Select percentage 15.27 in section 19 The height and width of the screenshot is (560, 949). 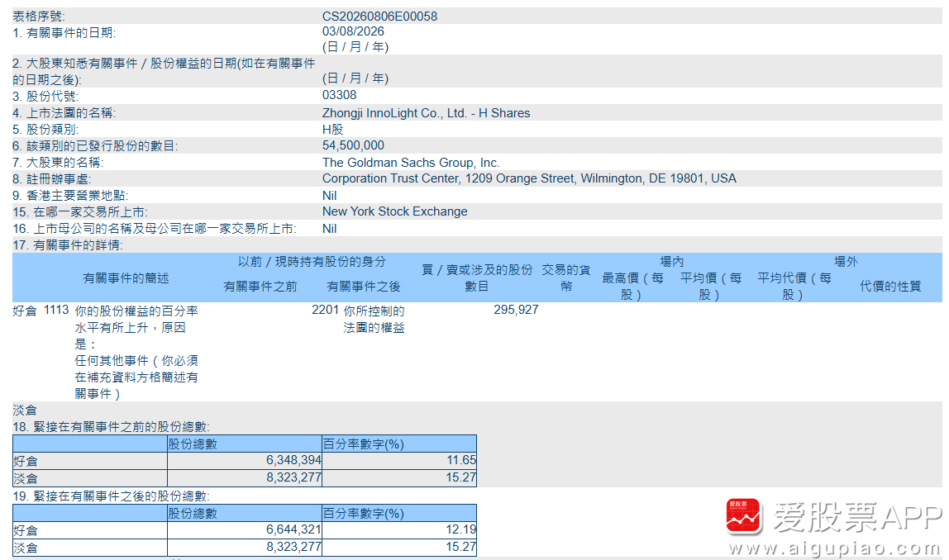point(461,547)
